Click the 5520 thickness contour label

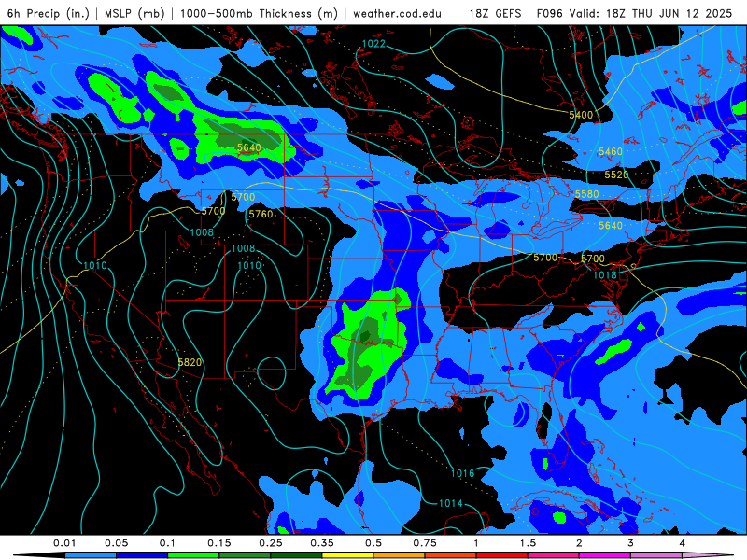pos(616,175)
